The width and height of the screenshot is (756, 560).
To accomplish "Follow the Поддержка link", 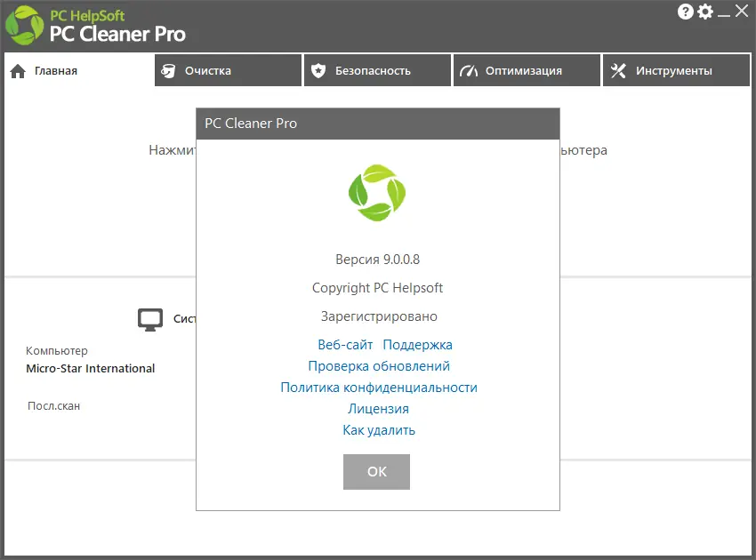I will coord(417,346).
